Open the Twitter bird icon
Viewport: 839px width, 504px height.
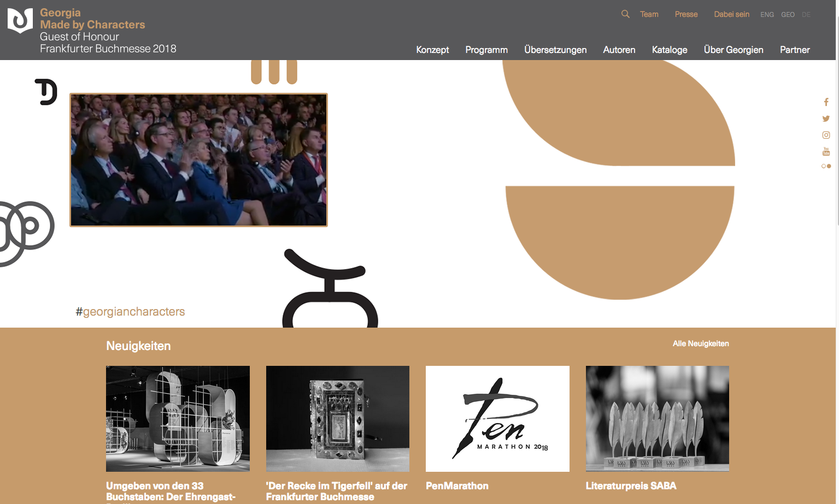826,118
